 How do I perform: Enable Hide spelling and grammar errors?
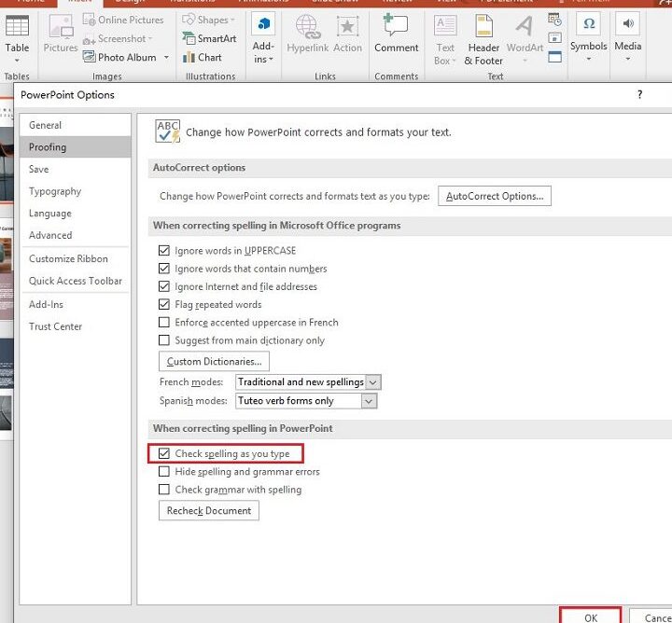click(x=163, y=471)
